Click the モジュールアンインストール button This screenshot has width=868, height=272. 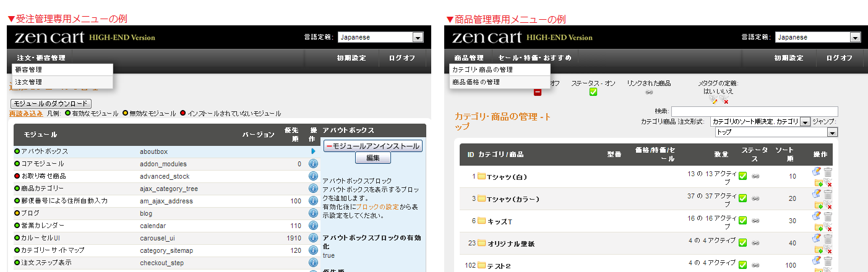pos(373,147)
